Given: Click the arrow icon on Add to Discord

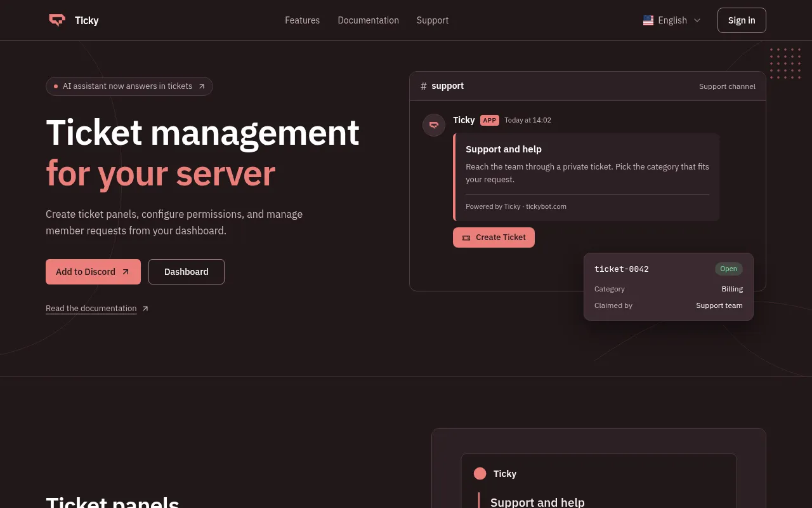Looking at the screenshot, I should click(x=126, y=272).
